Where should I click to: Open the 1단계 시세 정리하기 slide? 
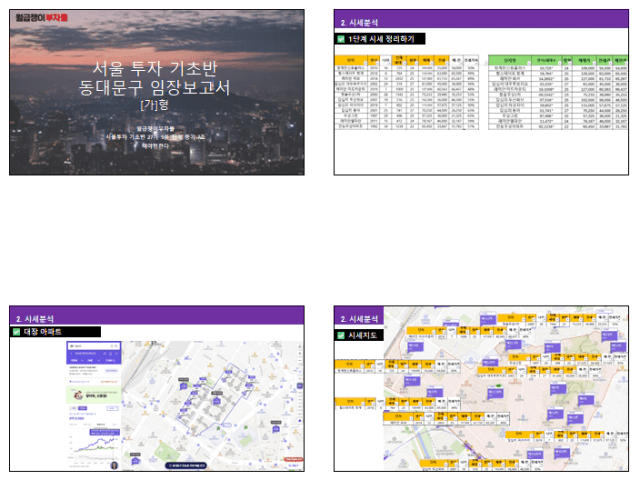tap(481, 93)
